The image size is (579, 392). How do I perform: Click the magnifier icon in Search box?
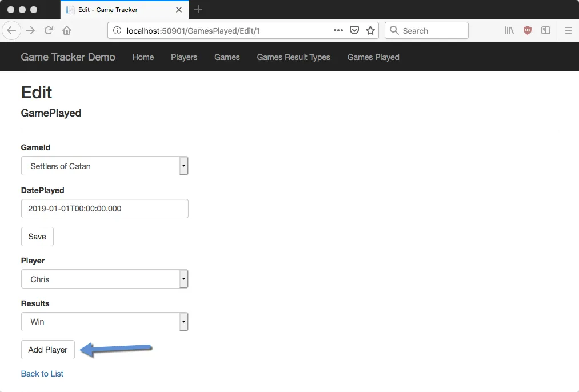[394, 30]
